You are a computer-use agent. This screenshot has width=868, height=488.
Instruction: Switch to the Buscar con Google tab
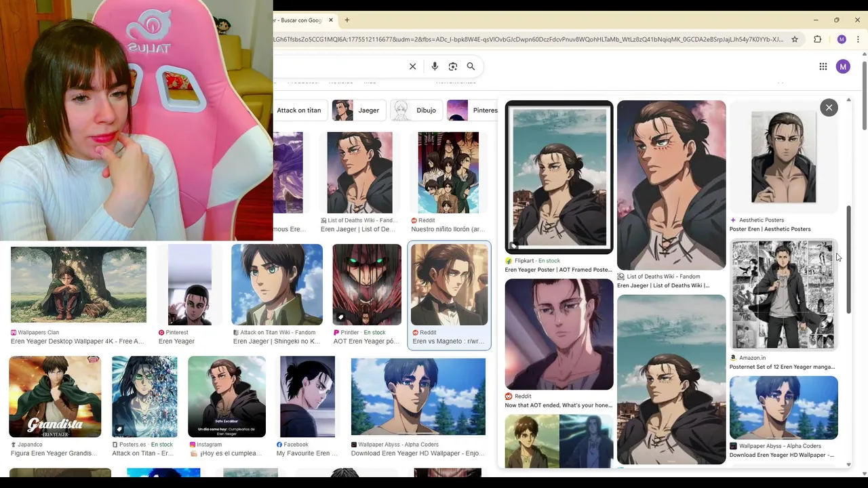click(298, 20)
